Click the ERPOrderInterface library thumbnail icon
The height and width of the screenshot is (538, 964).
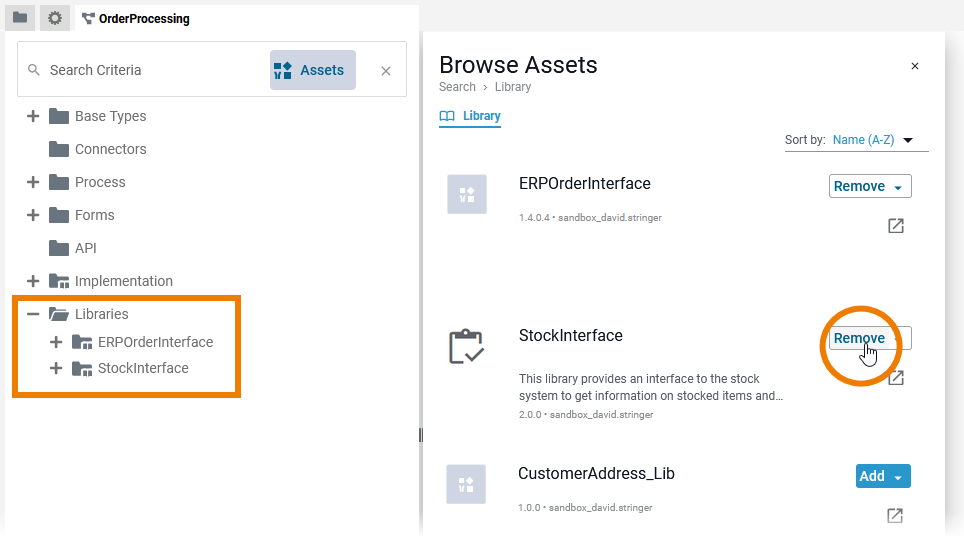pos(466,194)
